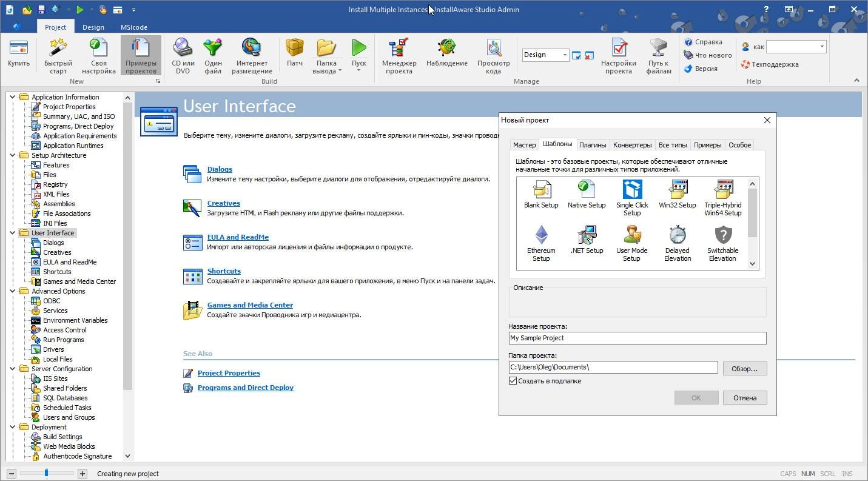
Task: Click the Патч ribbon icon
Action: (x=295, y=53)
